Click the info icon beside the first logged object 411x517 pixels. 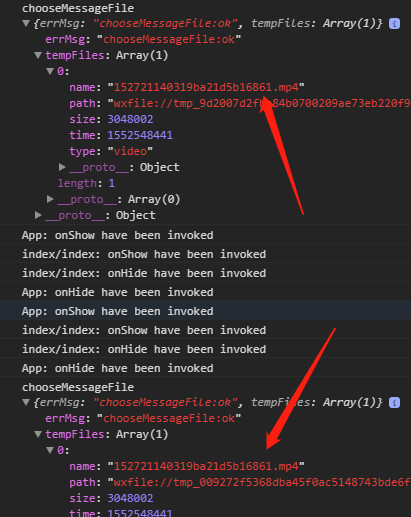pos(394,24)
